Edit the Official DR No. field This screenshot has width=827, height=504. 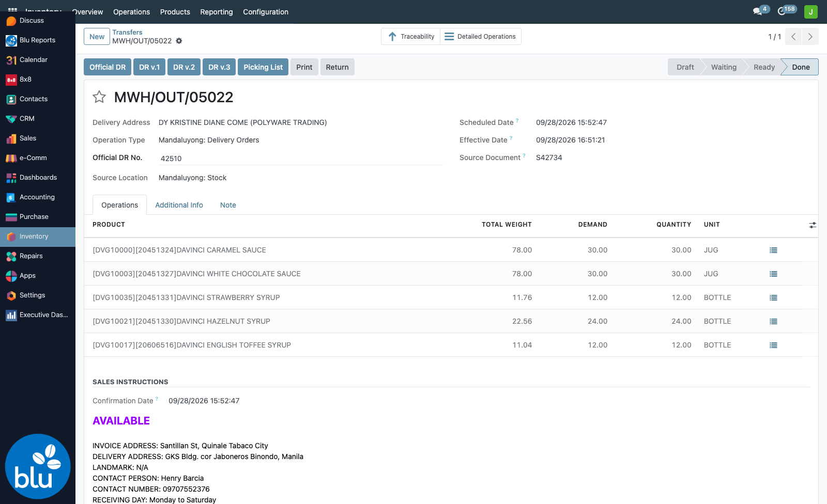(301, 159)
